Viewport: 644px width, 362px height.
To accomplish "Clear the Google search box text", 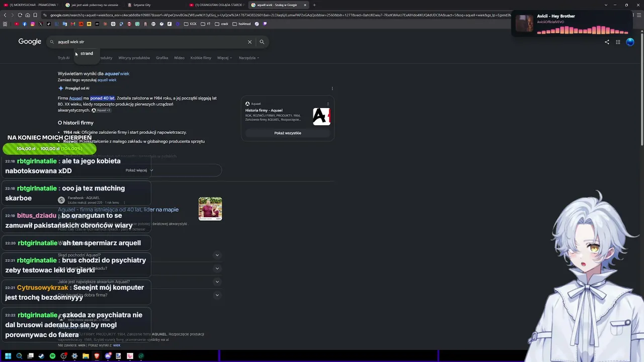I will [x=250, y=42].
